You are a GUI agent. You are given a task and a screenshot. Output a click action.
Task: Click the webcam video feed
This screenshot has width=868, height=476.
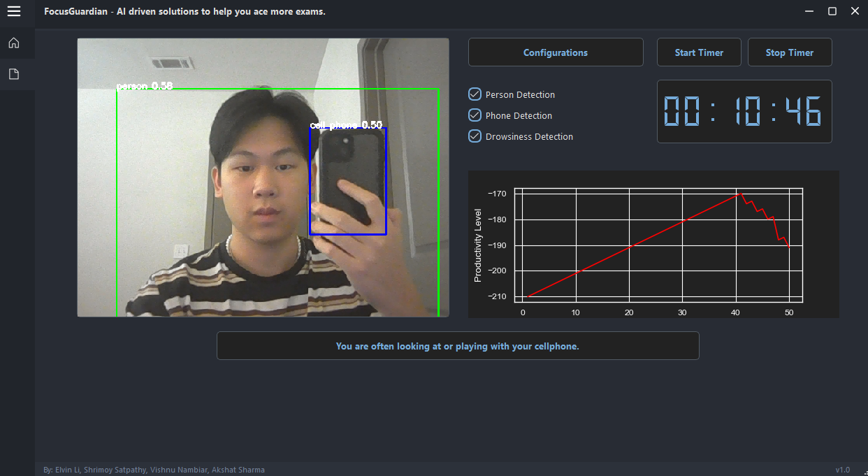263,178
